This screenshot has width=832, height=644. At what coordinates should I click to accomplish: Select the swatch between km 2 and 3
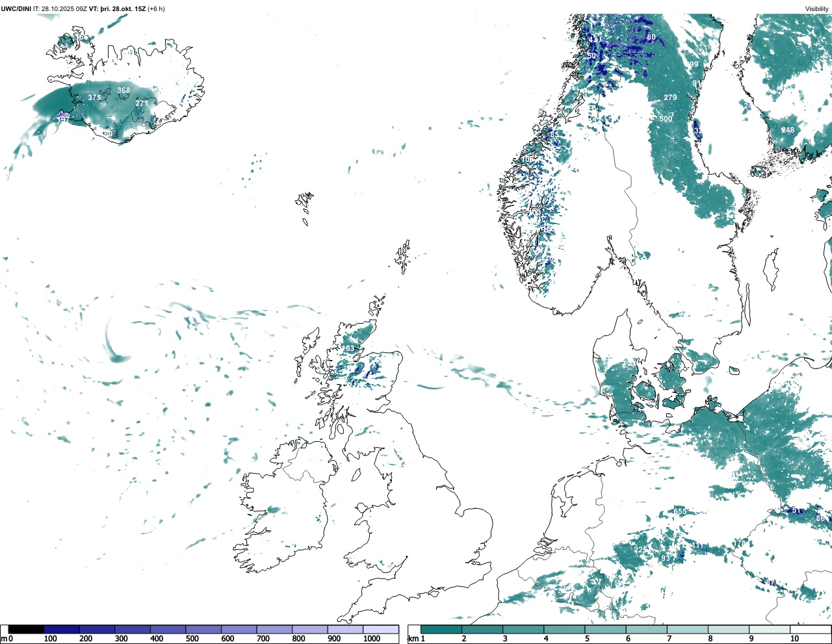coord(482,629)
